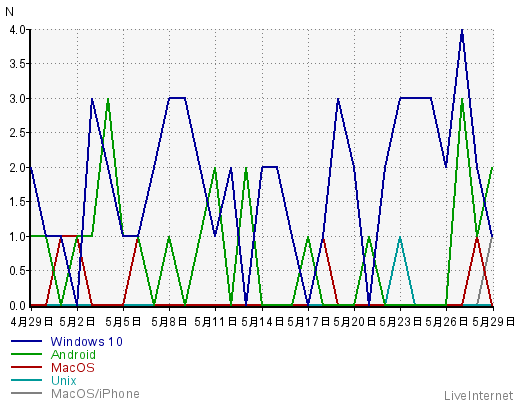Screen dimensions: 520x405
Task: Click the 2.0 value on the Y axis
Action: 17,168
